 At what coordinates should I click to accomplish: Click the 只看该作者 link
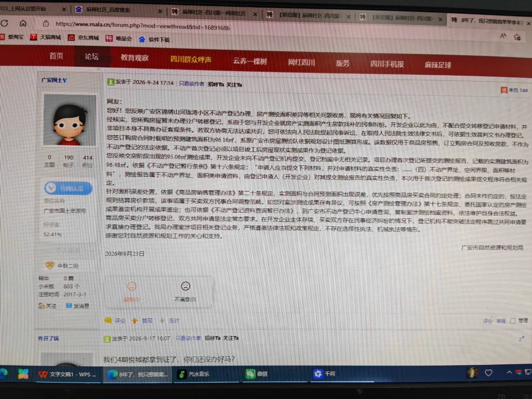[x=192, y=84]
